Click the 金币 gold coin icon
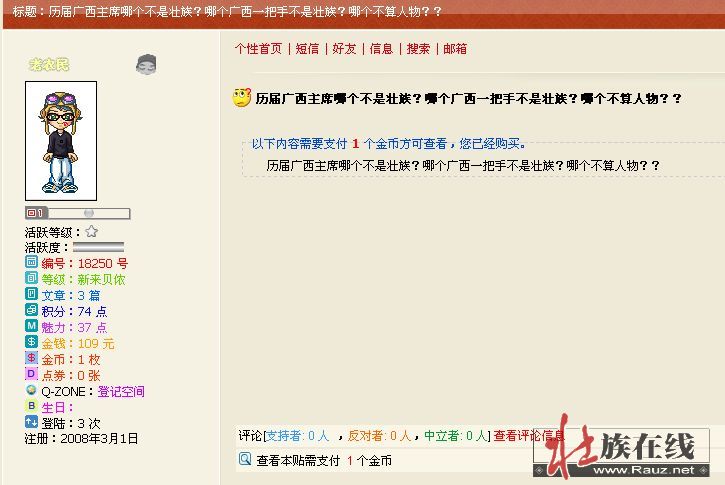Screen dimensions: 725x485 coord(31,359)
